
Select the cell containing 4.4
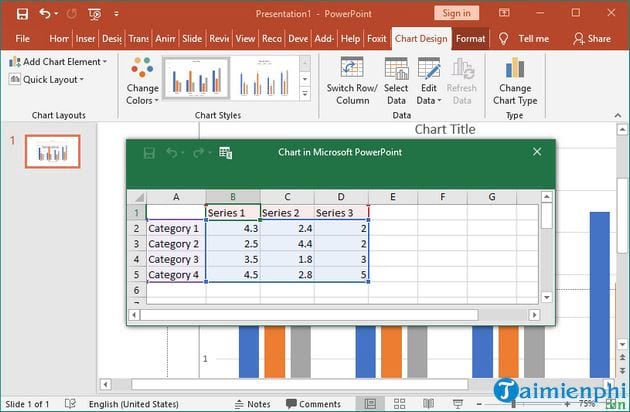287,244
